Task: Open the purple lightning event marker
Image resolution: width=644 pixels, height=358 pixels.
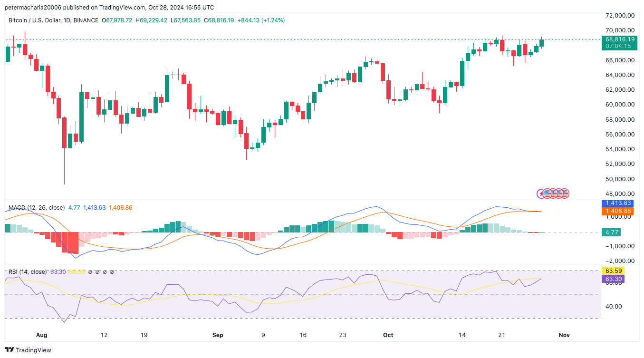Action: point(541,194)
